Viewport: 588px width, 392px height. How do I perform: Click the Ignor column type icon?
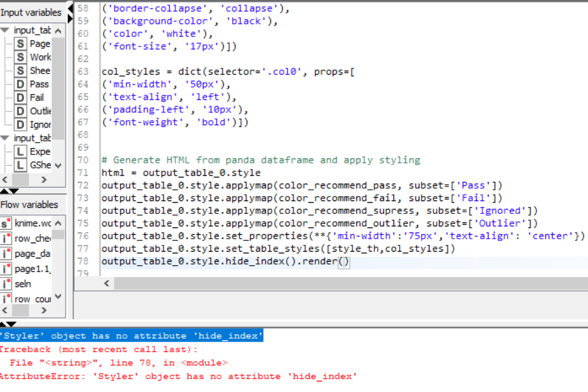coord(20,125)
